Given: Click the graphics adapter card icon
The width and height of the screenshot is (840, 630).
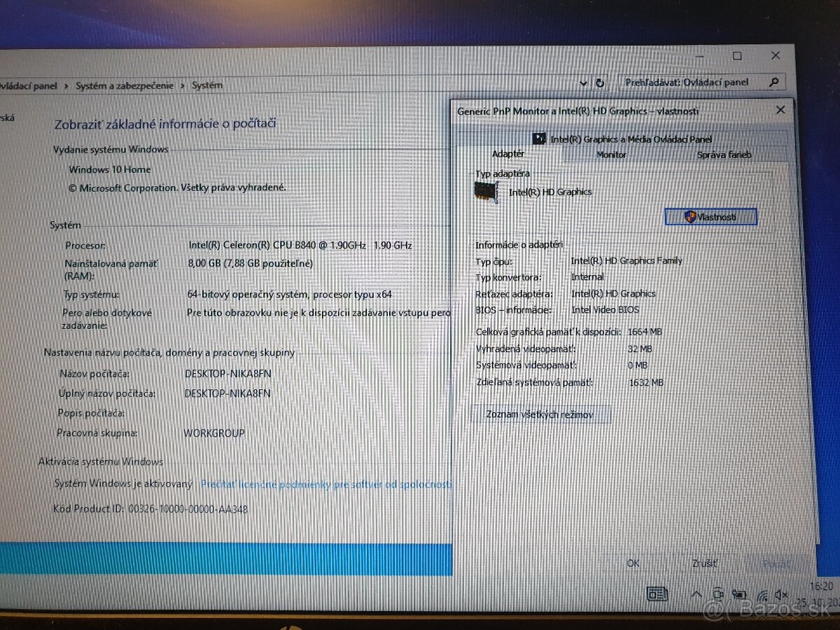Looking at the screenshot, I should (x=486, y=192).
